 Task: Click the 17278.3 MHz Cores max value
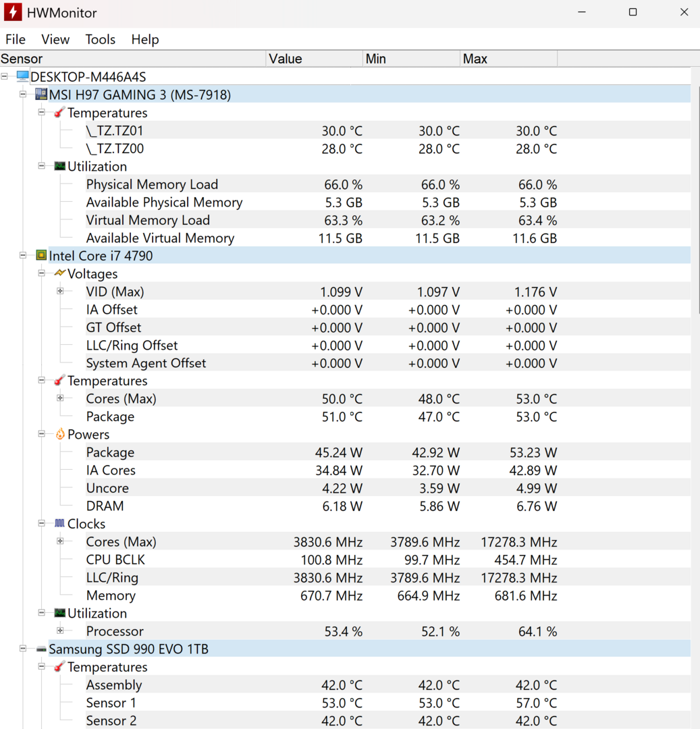(518, 542)
